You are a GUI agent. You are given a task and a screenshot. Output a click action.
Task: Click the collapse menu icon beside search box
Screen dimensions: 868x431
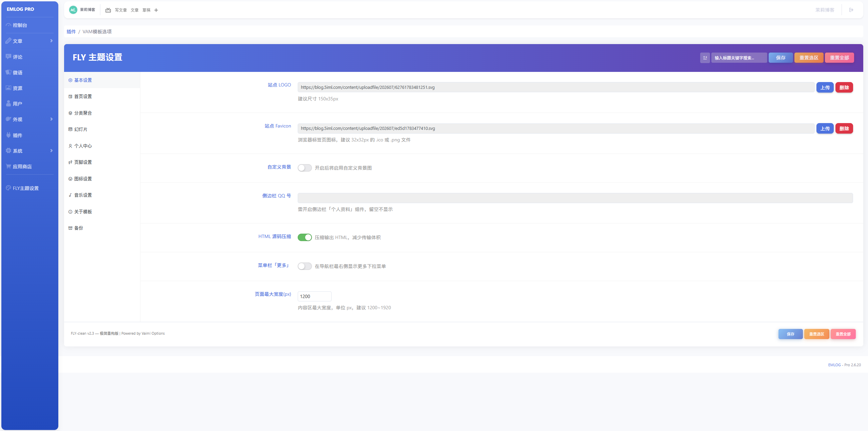coord(705,58)
